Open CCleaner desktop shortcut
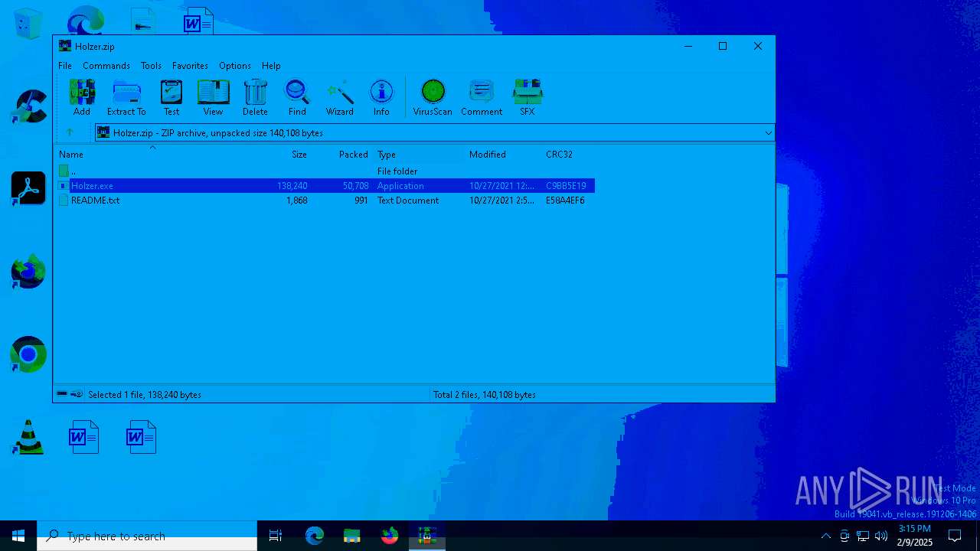 tap(28, 106)
